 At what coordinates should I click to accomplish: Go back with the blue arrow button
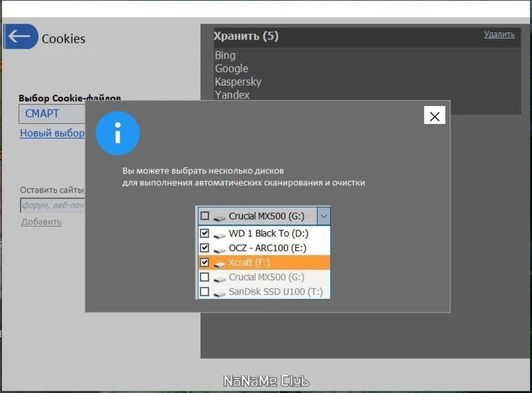[21, 37]
